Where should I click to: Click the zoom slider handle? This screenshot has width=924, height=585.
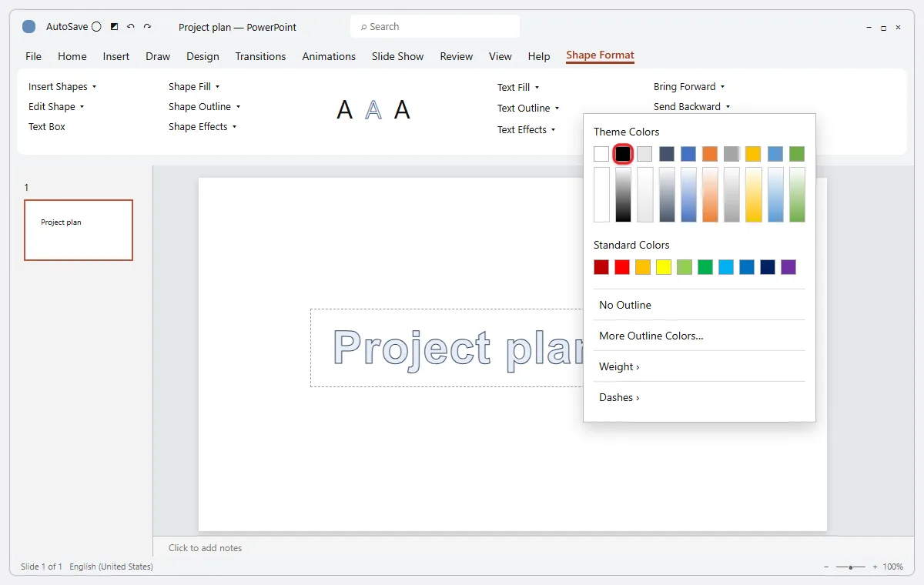coord(850,567)
